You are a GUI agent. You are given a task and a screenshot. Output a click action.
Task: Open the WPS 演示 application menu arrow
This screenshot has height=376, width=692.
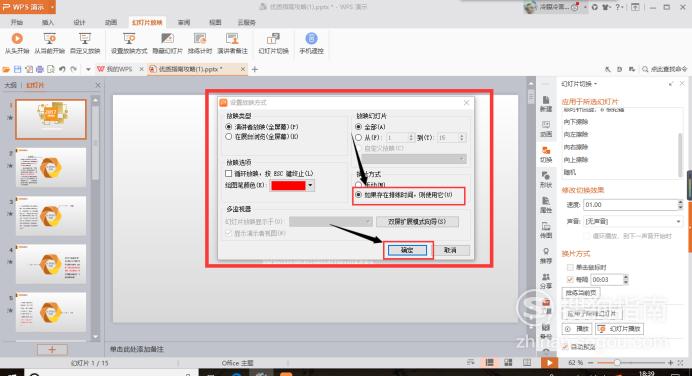click(52, 7)
